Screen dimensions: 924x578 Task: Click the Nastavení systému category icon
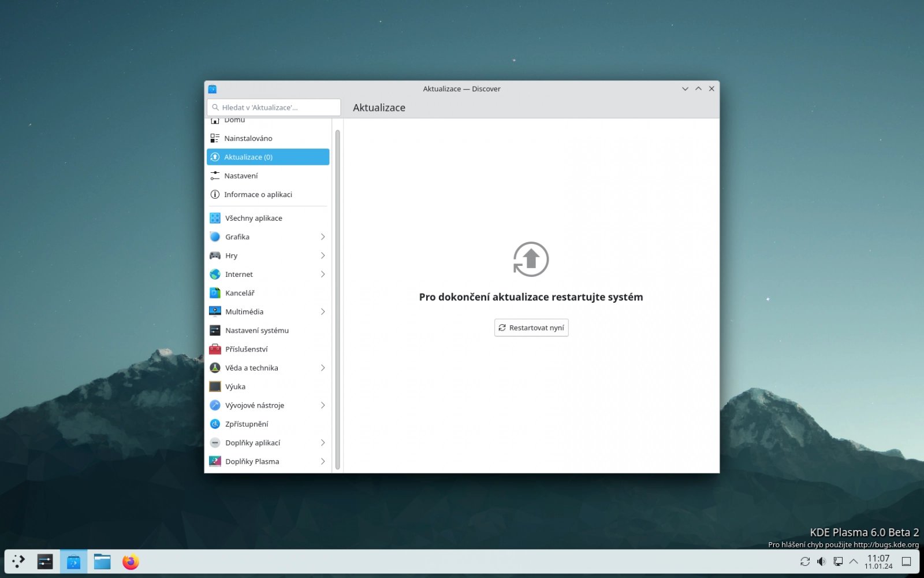click(215, 330)
